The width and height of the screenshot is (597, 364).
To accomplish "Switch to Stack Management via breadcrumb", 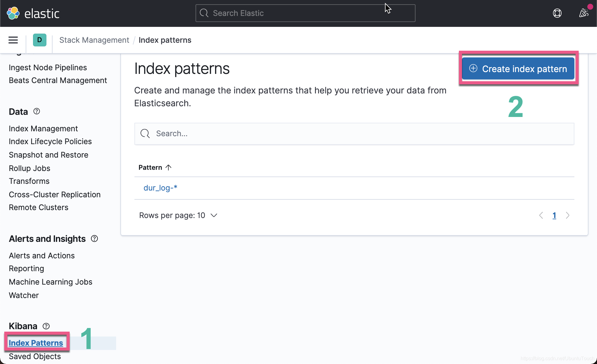I will [x=94, y=40].
